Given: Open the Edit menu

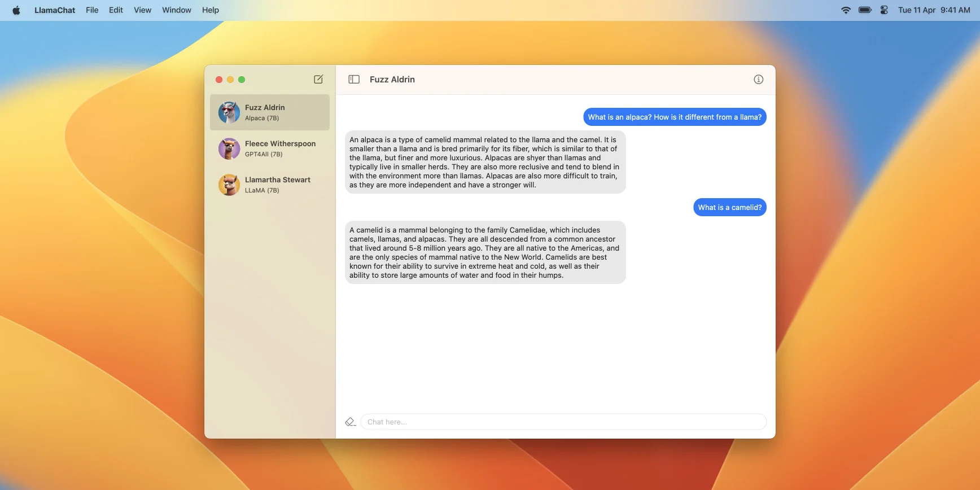Looking at the screenshot, I should click(x=116, y=10).
